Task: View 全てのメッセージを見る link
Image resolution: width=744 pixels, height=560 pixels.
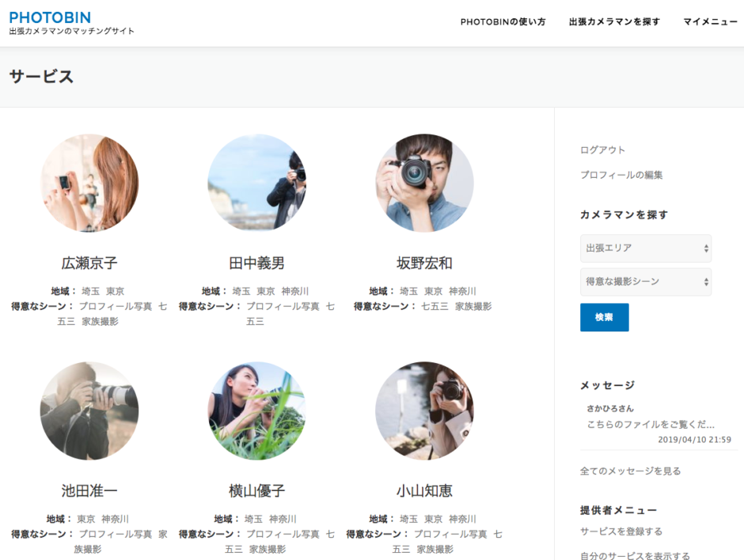Action: [x=630, y=471]
